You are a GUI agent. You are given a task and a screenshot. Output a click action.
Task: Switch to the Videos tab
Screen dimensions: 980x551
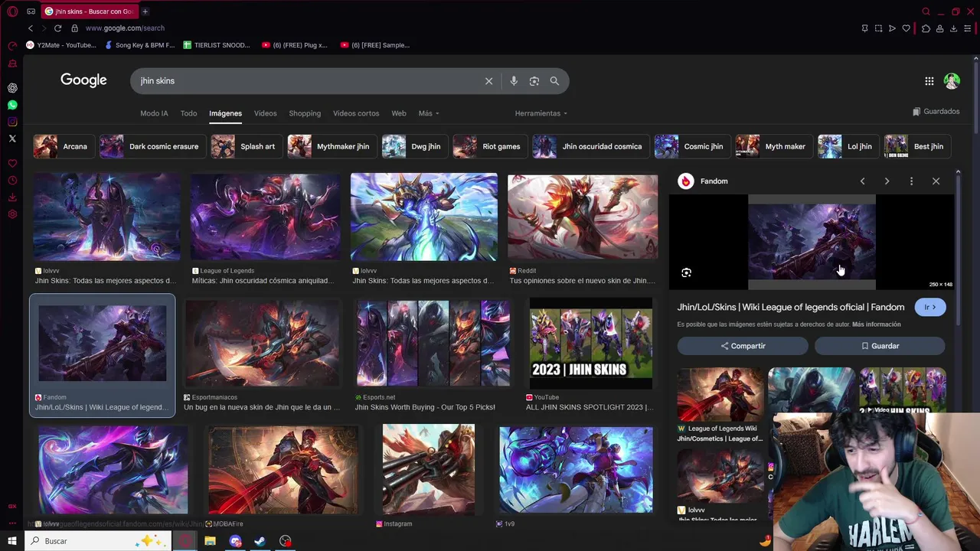click(x=265, y=113)
